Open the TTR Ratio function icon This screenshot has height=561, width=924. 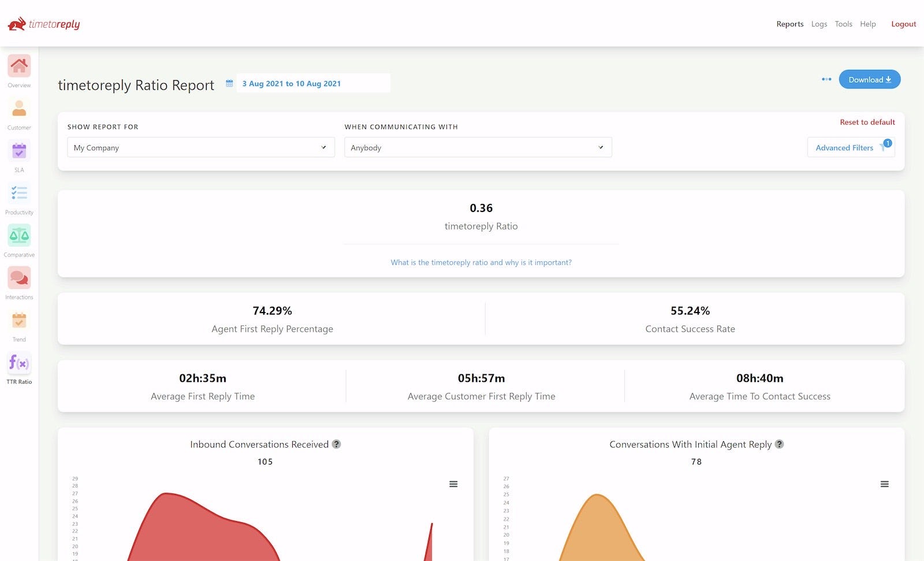pos(19,363)
